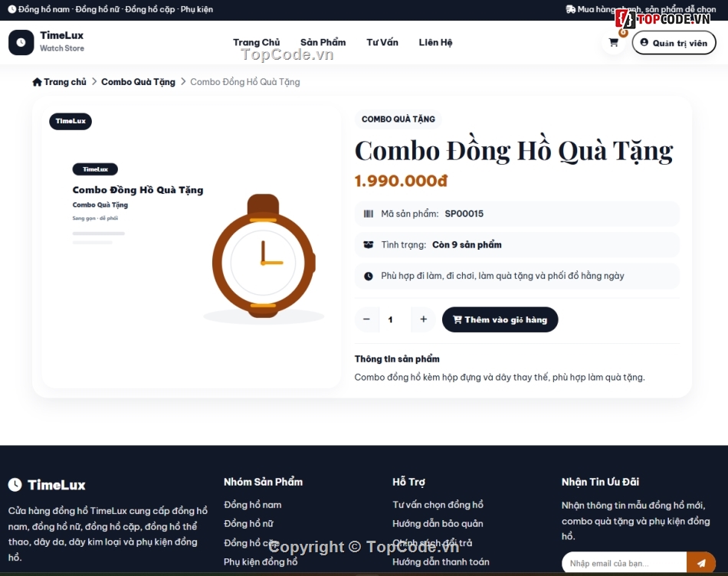Open the shopping cart icon

(613, 43)
